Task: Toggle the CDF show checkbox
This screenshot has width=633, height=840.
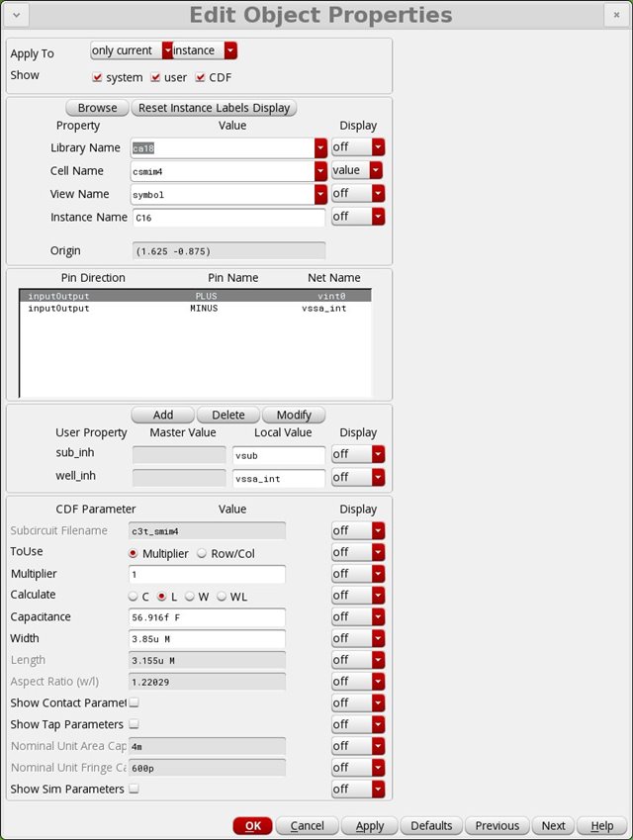Action: click(x=201, y=77)
